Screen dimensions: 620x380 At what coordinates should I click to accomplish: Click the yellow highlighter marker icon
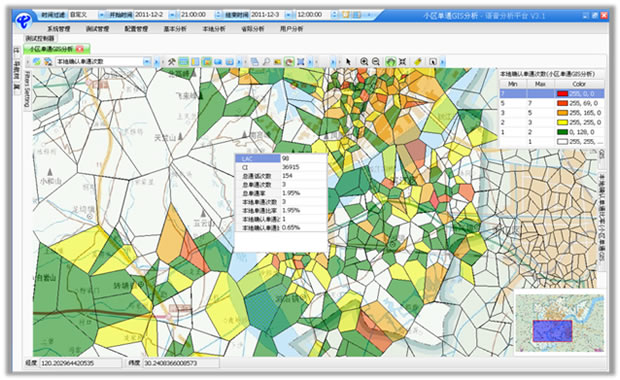pyautogui.click(x=418, y=61)
